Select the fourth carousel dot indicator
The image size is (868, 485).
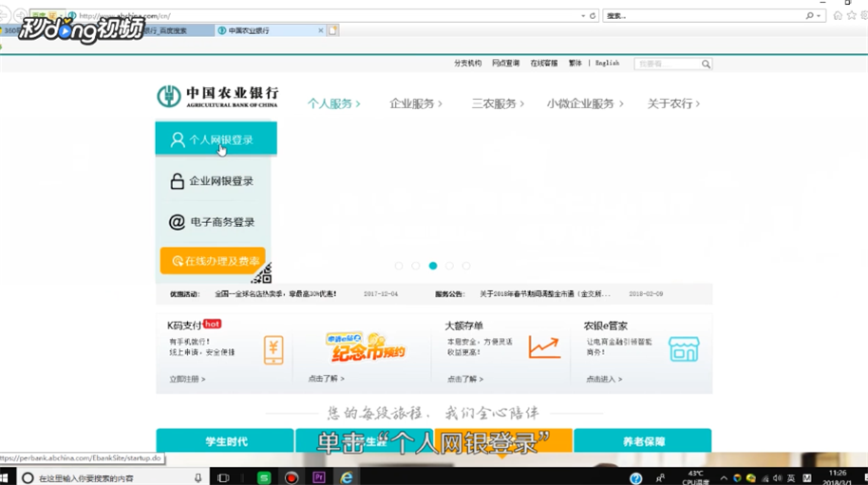[449, 266]
